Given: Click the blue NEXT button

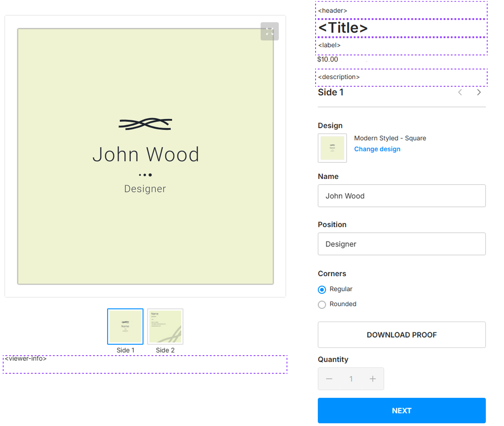Looking at the screenshot, I should pyautogui.click(x=401, y=411).
